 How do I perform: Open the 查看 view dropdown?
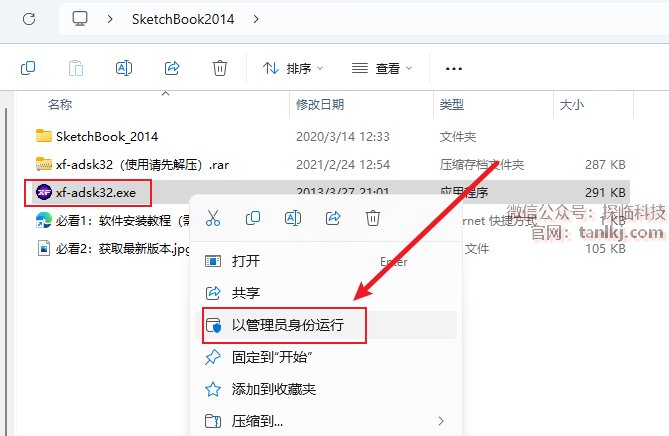coord(382,68)
